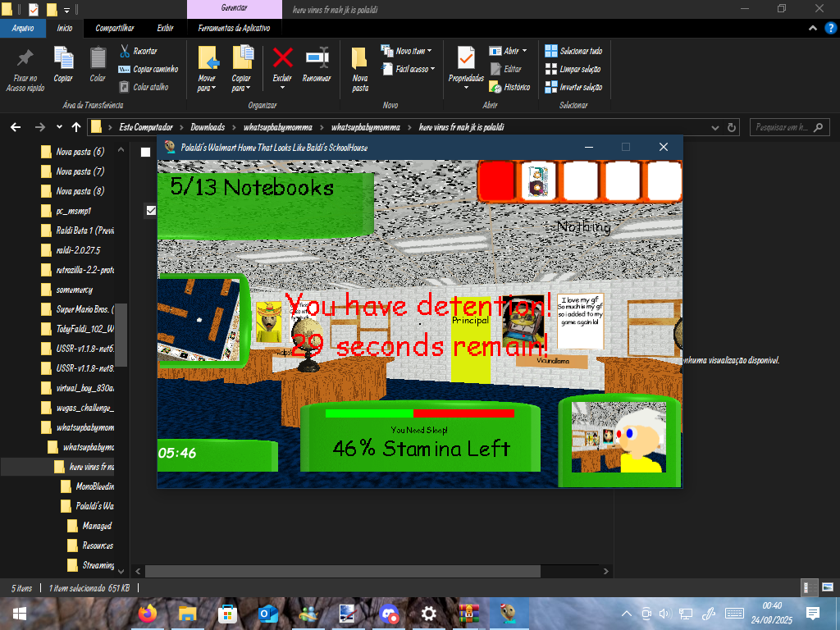840x630 pixels.
Task: Click Copiar caminho in the ribbon
Action: [x=148, y=69]
